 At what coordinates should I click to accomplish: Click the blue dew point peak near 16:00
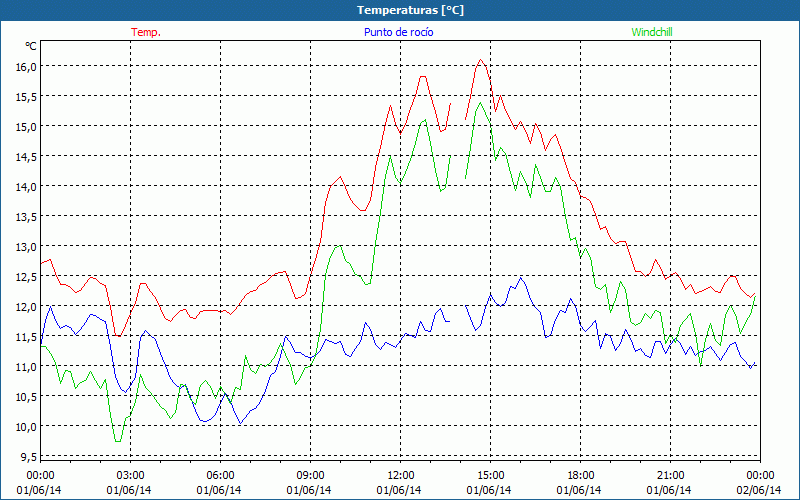point(520,279)
